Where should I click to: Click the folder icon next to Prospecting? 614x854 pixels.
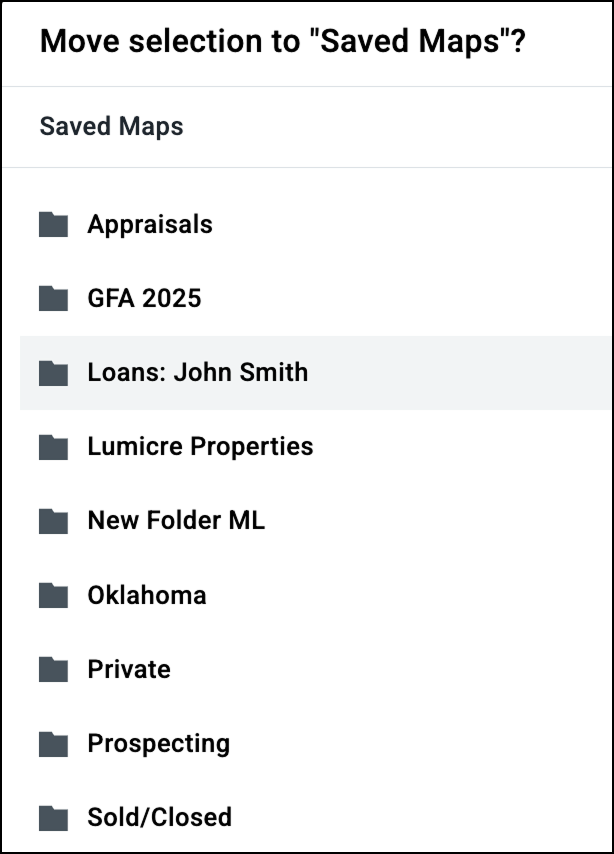tap(53, 743)
